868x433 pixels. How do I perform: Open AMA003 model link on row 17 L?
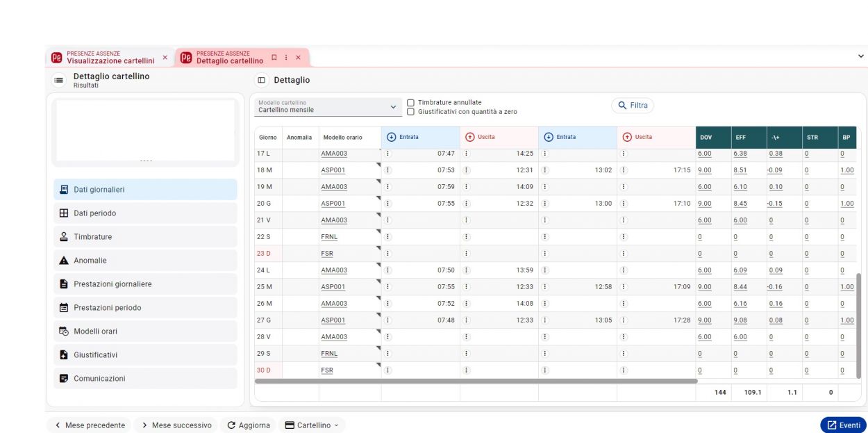click(334, 154)
